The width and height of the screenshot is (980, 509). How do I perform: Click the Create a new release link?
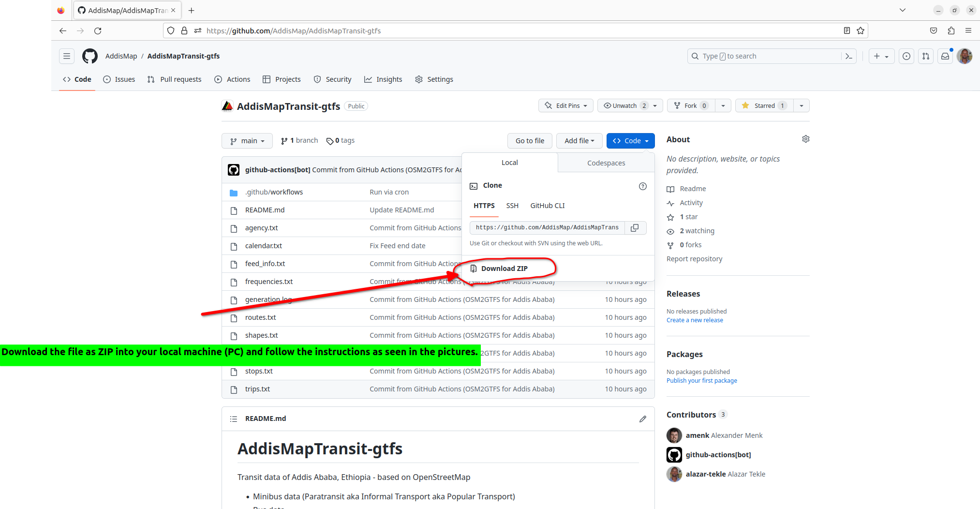695,320
